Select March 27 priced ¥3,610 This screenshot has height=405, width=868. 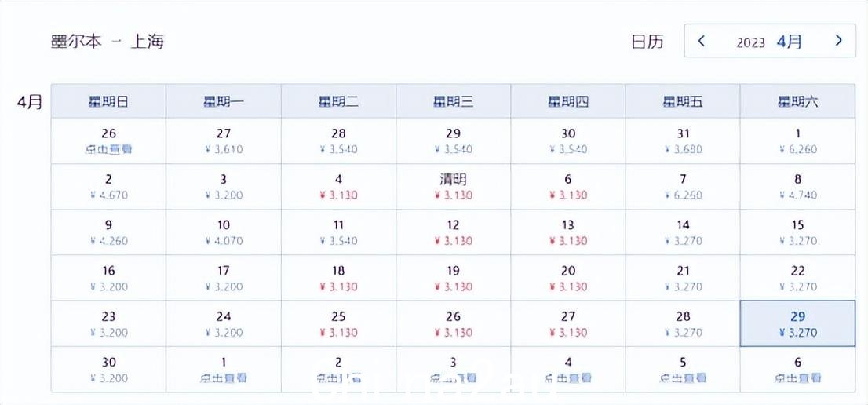223,141
